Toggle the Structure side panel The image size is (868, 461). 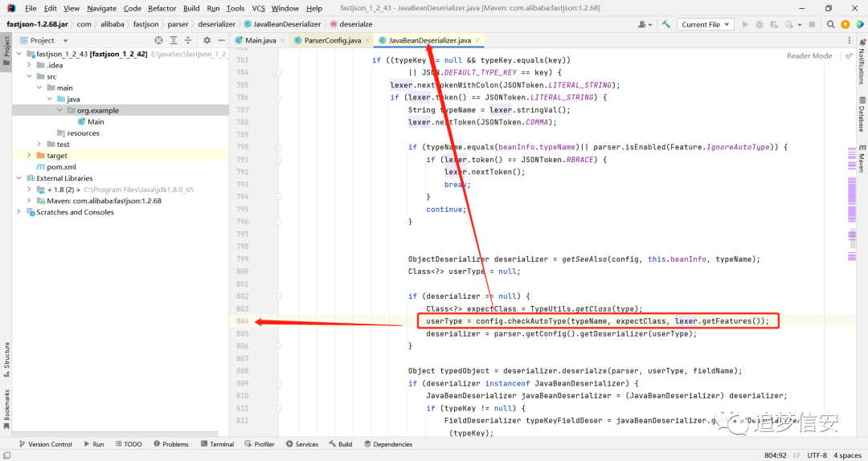(x=6, y=360)
